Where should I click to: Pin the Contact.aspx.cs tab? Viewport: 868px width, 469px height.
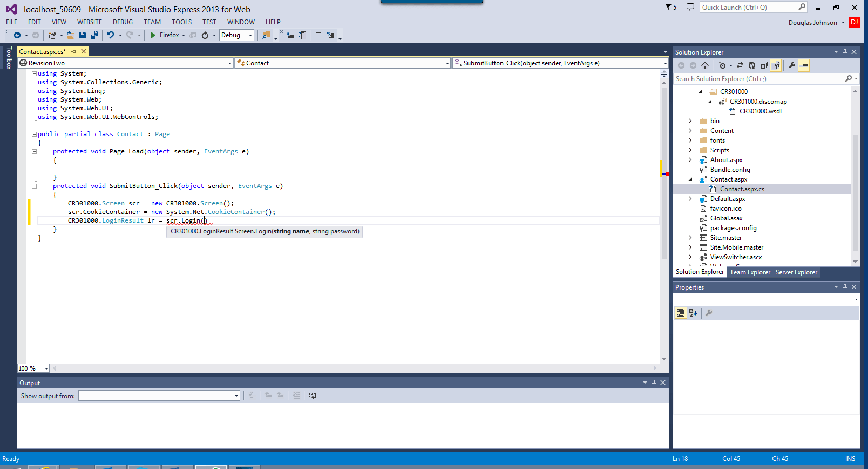[x=74, y=52]
